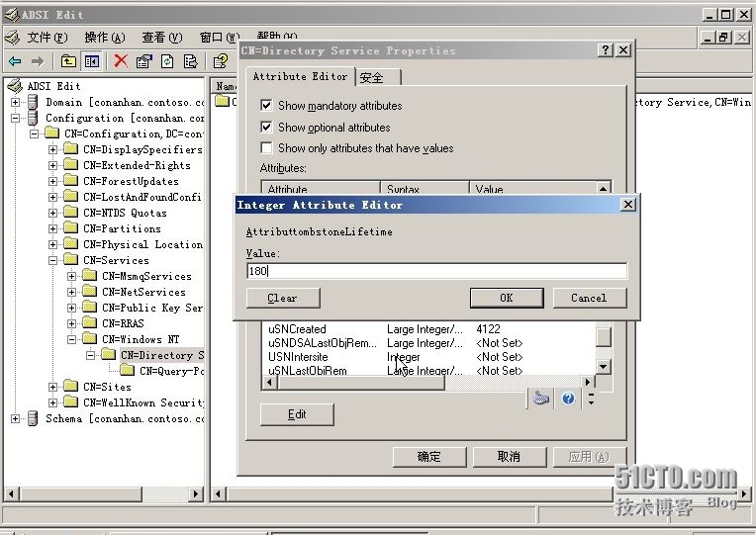Open Properties from the toolbar icon
The width and height of the screenshot is (756, 535).
tap(144, 61)
